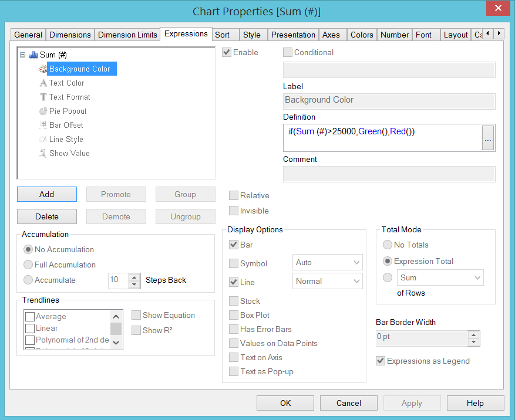Open the Dimension Limits tab

click(x=127, y=35)
